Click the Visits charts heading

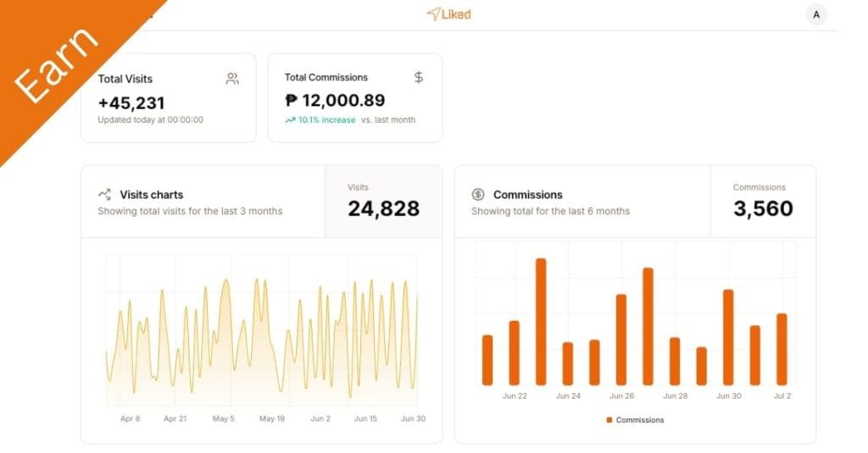pos(152,194)
